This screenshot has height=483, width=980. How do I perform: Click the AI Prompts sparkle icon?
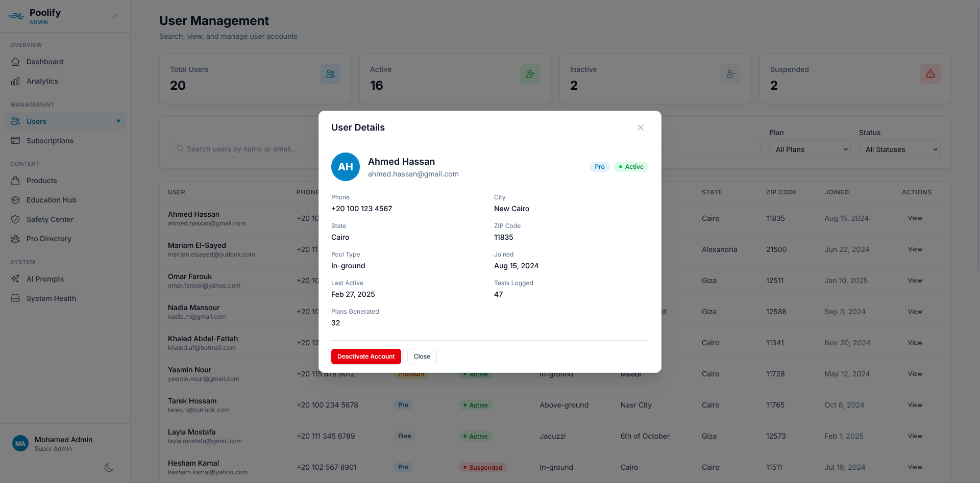click(15, 279)
